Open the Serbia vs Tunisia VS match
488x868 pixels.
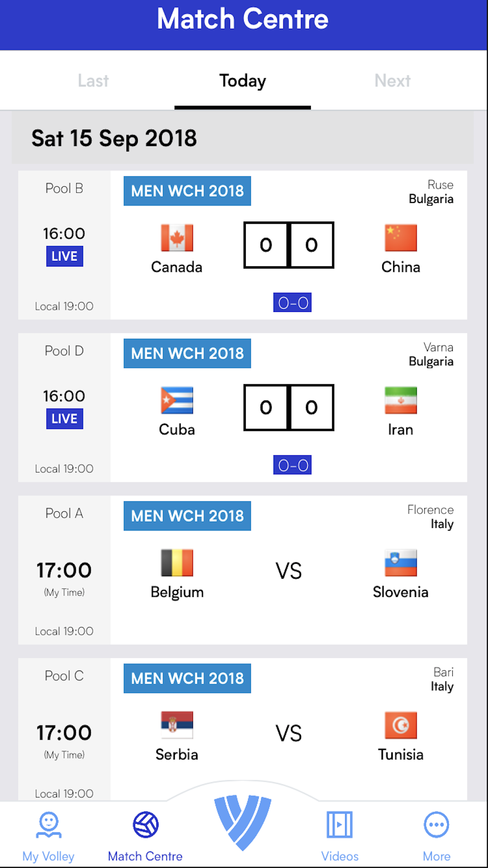289,733
